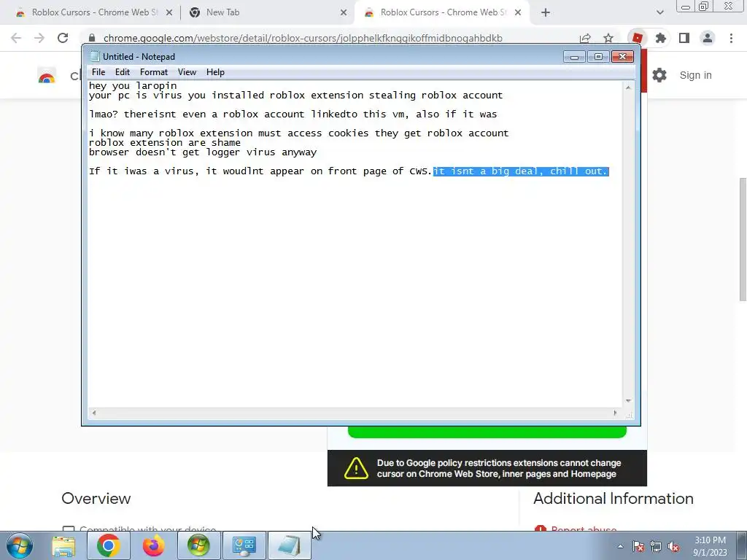Viewport: 747px width, 560px height.
Task: Open Chrome Web Store settings gear
Action: tap(659, 75)
